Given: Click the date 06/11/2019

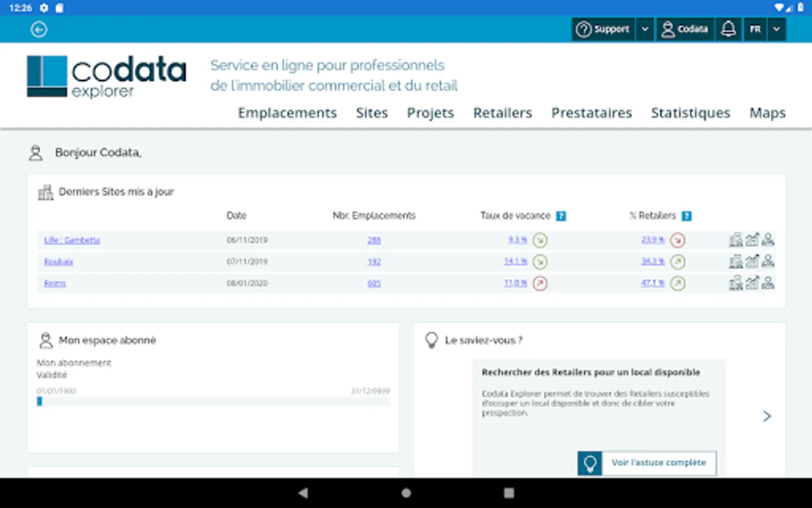Looking at the screenshot, I should point(247,240).
